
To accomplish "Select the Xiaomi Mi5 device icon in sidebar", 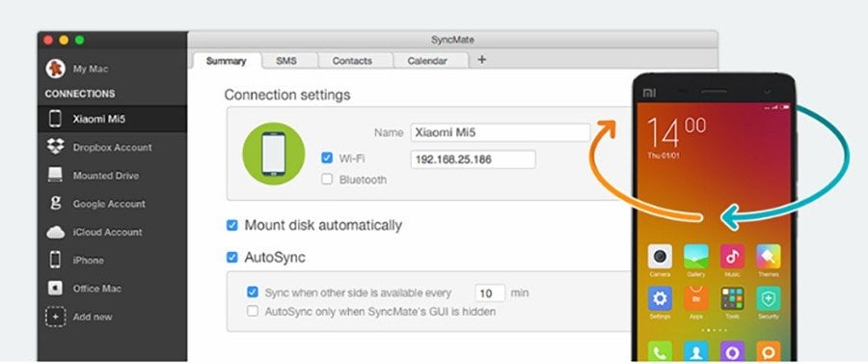I will click(55, 119).
